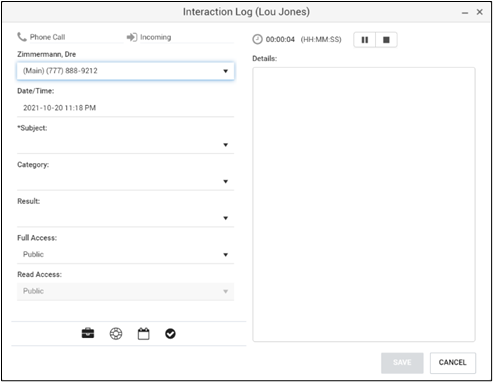Click the briefcase opportunity icon
493x382 pixels.
(88, 333)
